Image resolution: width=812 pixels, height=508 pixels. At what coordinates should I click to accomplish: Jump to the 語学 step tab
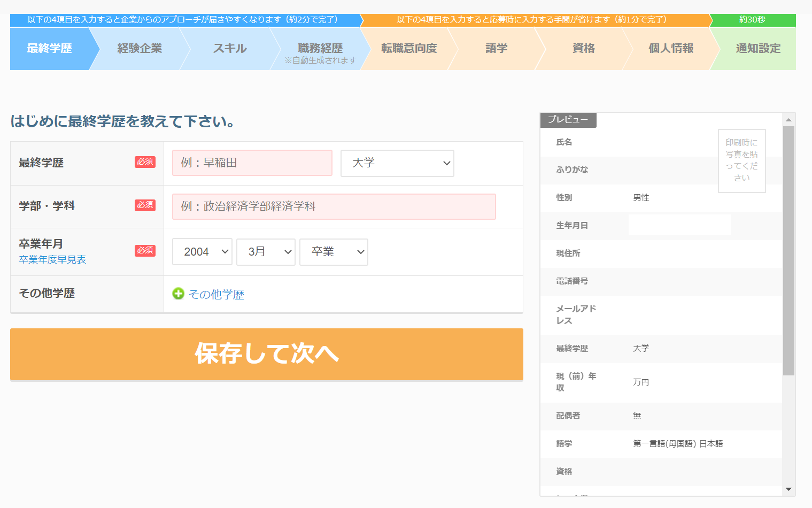[497, 49]
